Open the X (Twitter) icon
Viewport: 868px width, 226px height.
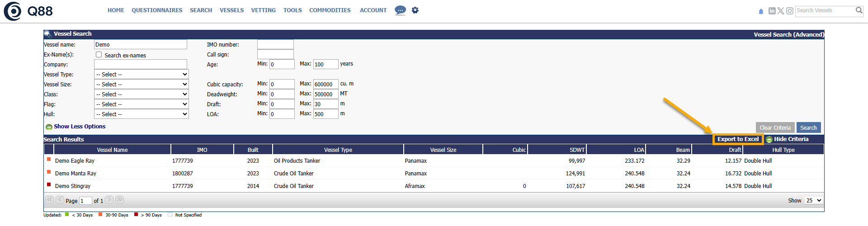pos(781,11)
